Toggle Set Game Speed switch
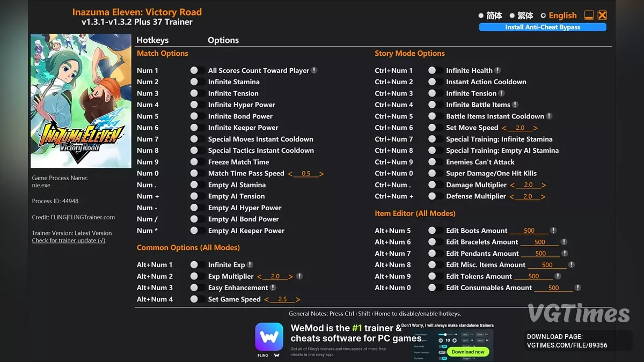This screenshot has height=362, width=644. (197, 299)
